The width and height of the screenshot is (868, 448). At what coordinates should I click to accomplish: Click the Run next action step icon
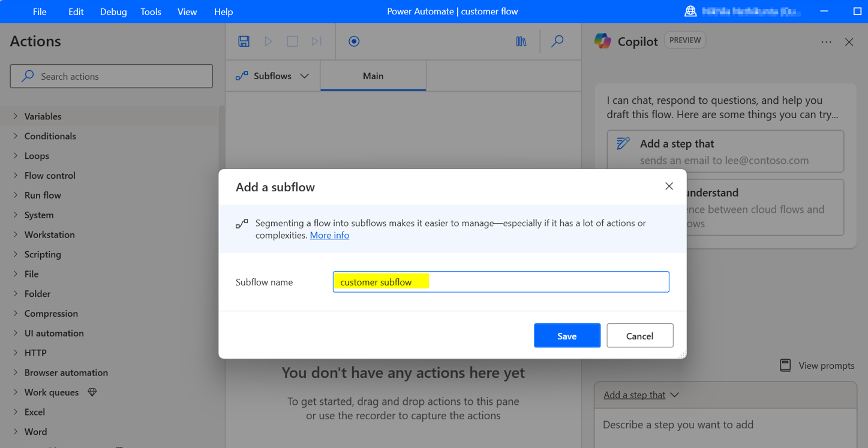tap(316, 41)
